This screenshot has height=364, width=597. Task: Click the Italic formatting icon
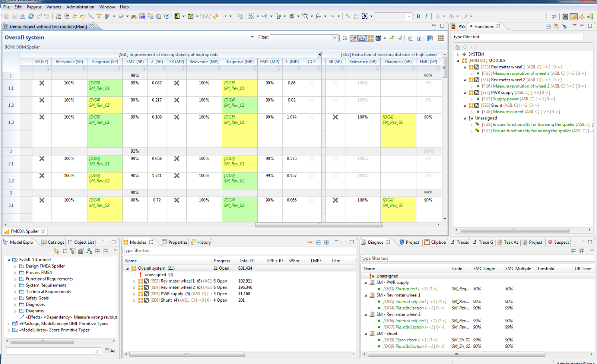426,16
